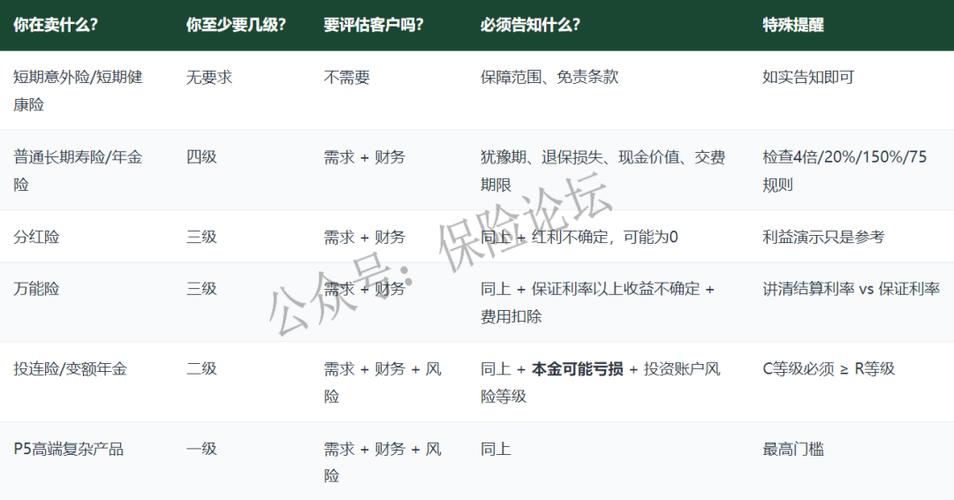Click the header '特殊提醒'

point(793,25)
